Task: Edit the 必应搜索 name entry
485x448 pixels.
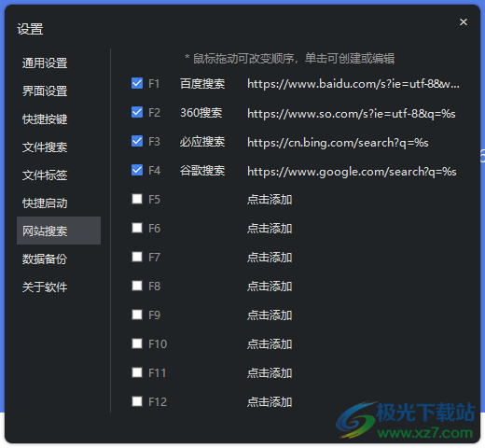Action: click(202, 142)
